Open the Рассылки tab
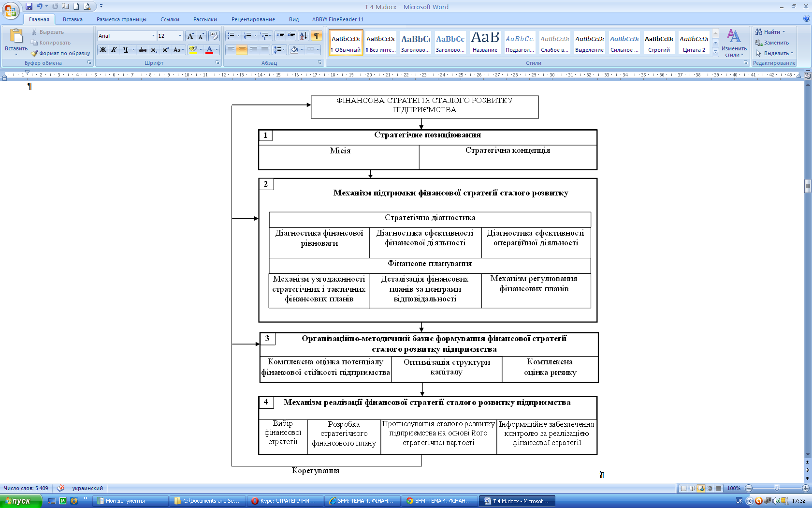 pyautogui.click(x=205, y=19)
